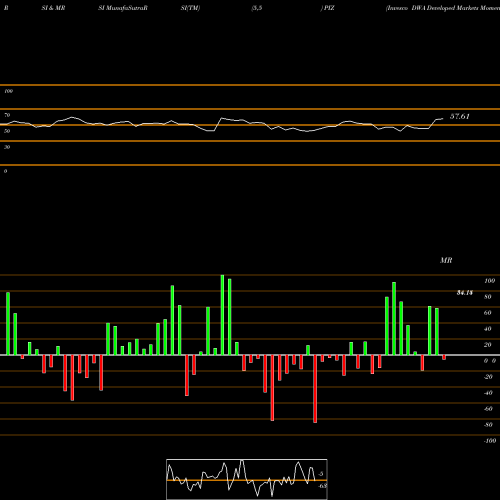Click the MR value label 54.18
Viewport: 500px width, 500px height.
point(465,293)
